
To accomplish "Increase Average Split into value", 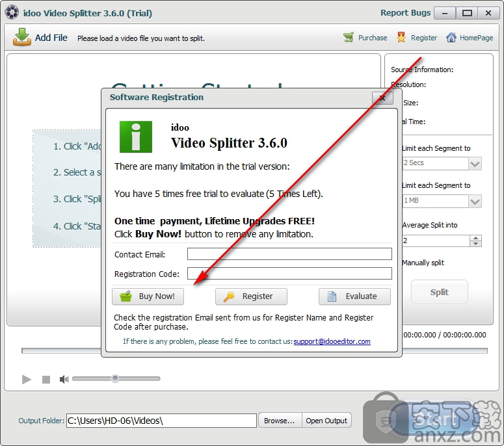I will pos(475,238).
